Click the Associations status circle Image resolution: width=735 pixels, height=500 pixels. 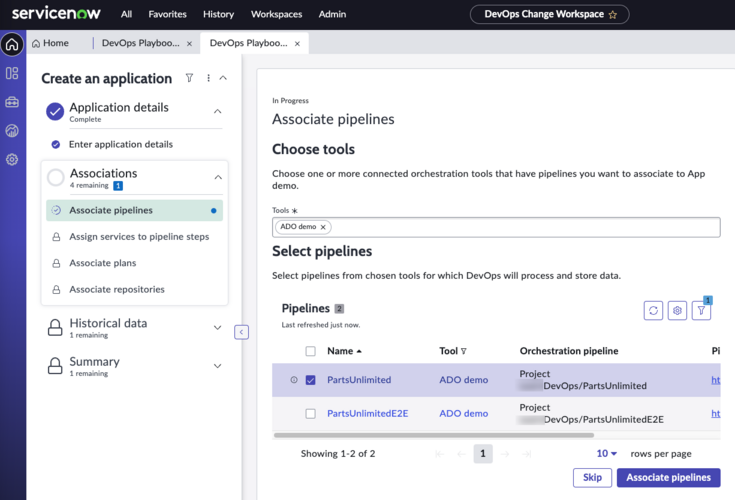[56, 178]
